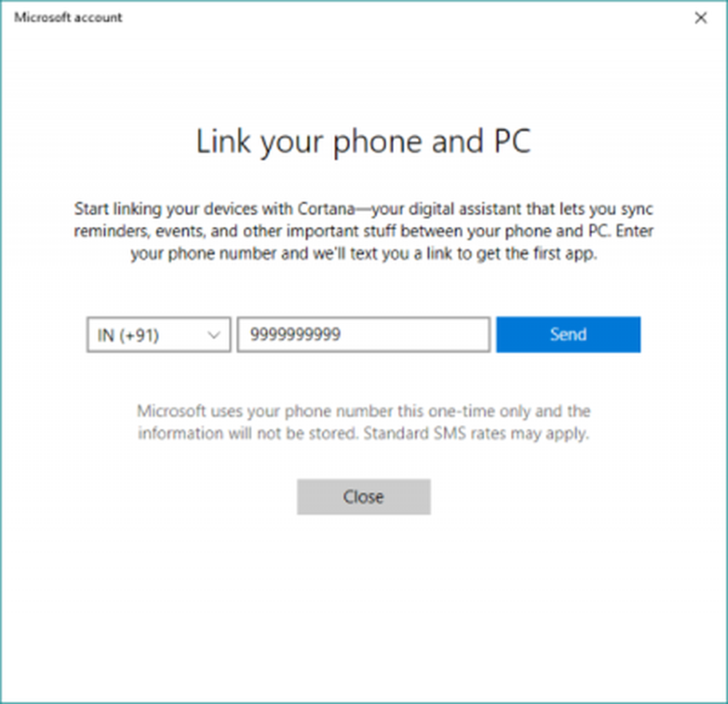Click the "Link your phone and PC" heading
728x704 pixels.
[x=363, y=142]
